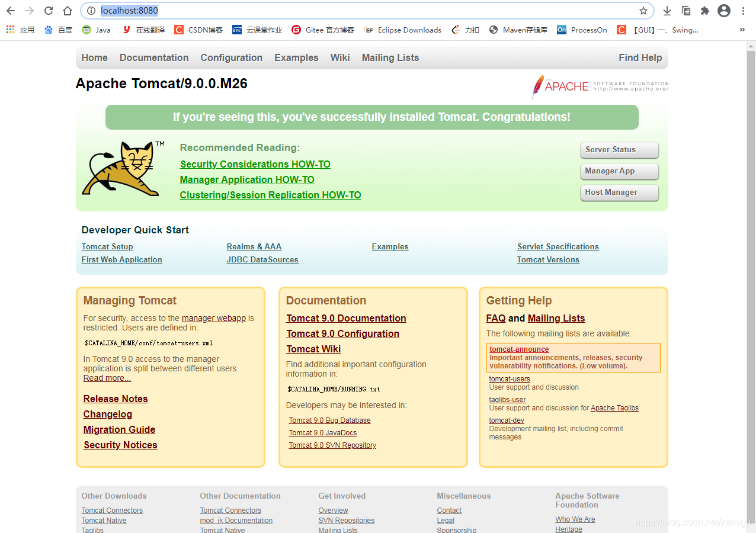This screenshot has height=533, width=756.
Task: Open the Tomcat Versions link
Action: 548,259
